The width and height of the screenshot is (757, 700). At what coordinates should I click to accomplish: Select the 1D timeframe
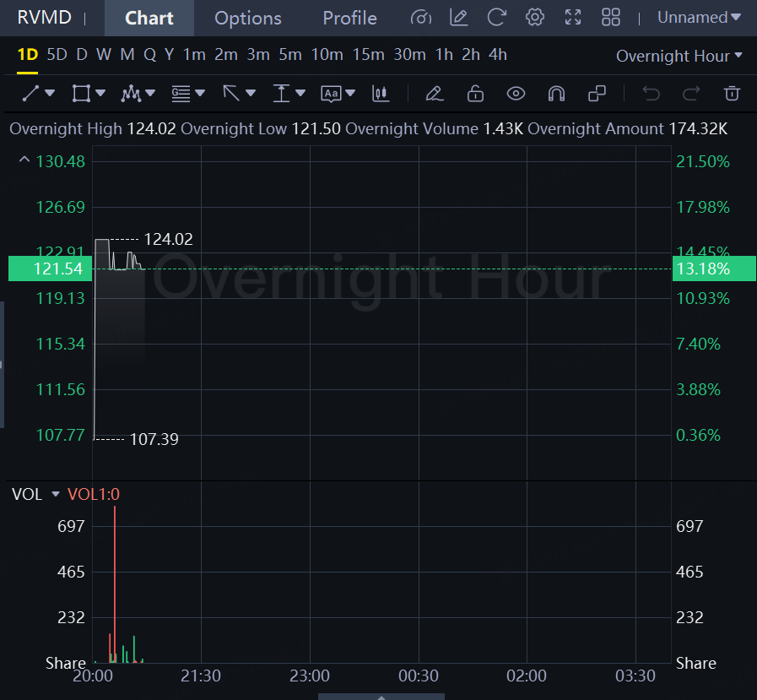click(x=28, y=55)
